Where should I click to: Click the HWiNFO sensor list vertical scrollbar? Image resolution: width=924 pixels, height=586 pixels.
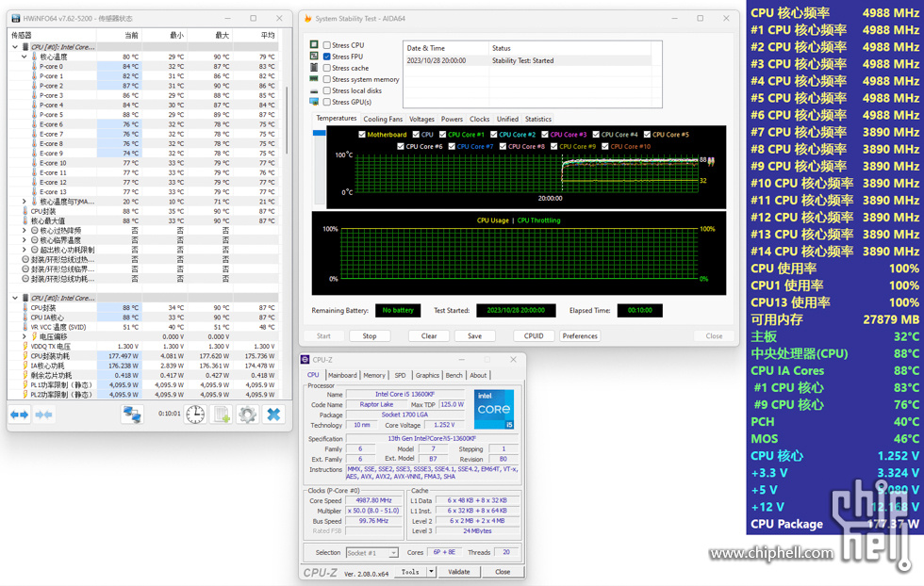click(288, 121)
